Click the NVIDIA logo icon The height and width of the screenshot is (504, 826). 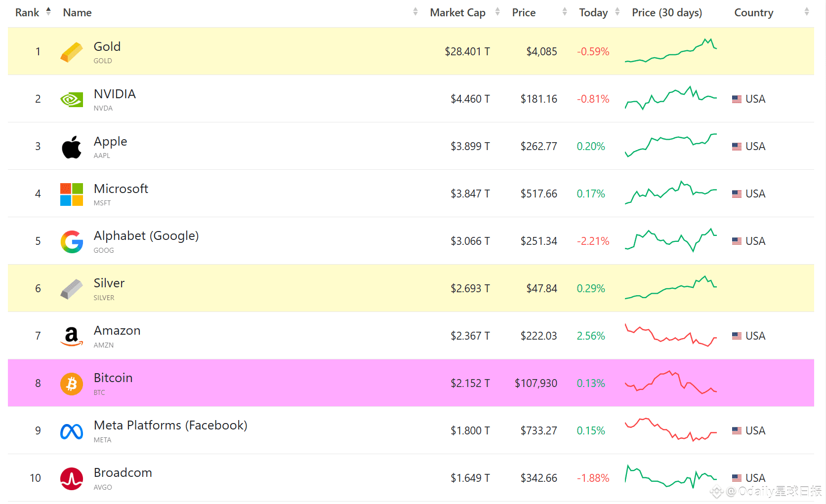tap(72, 100)
